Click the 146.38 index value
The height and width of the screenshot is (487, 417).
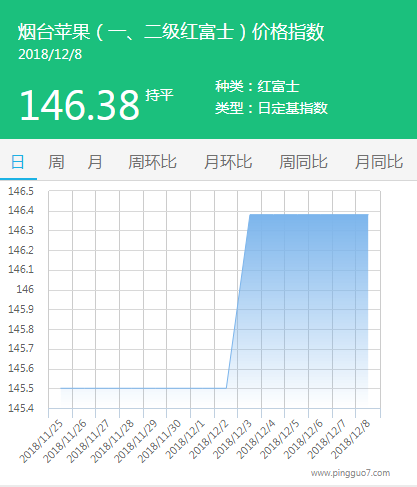coord(80,105)
